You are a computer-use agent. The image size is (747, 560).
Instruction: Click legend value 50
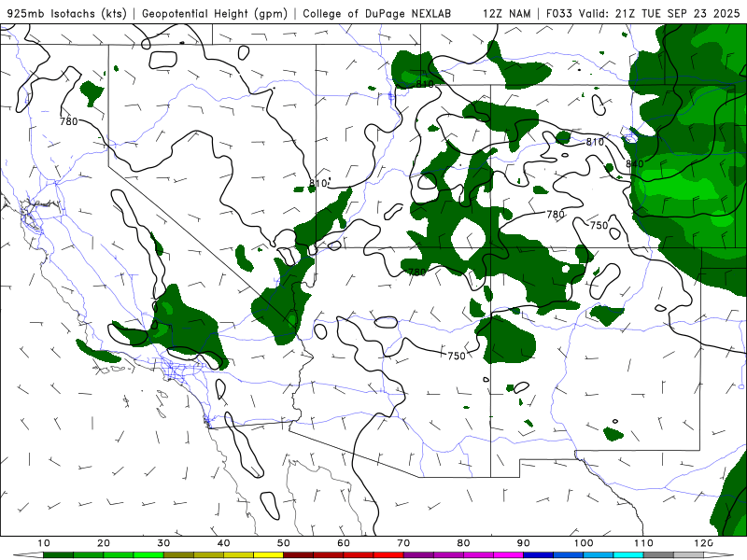click(284, 543)
